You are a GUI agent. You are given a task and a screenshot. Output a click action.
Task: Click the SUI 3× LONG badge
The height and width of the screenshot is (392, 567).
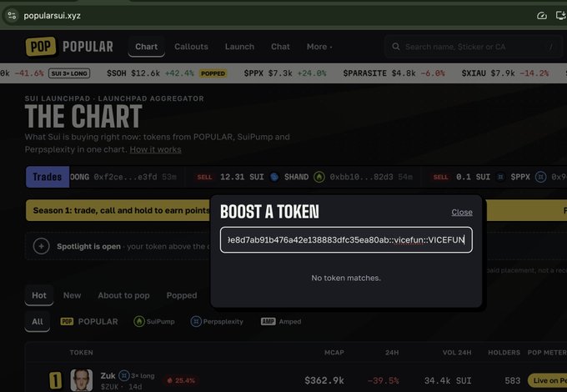(69, 73)
